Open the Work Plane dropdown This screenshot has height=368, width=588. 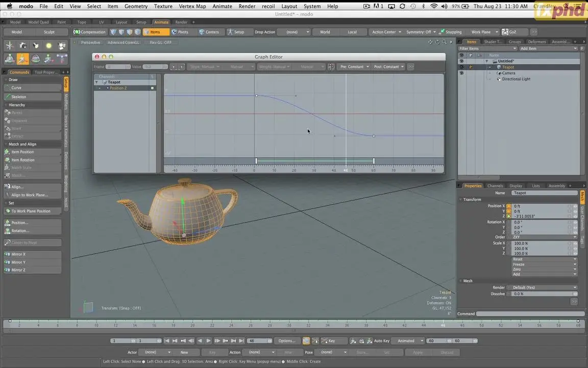[484, 32]
